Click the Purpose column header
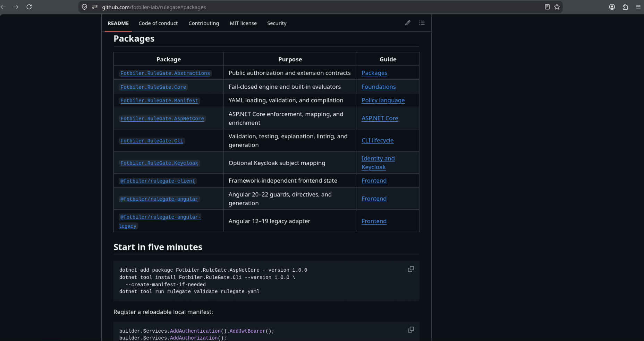Screen dimensions: 644x341 point(290,59)
